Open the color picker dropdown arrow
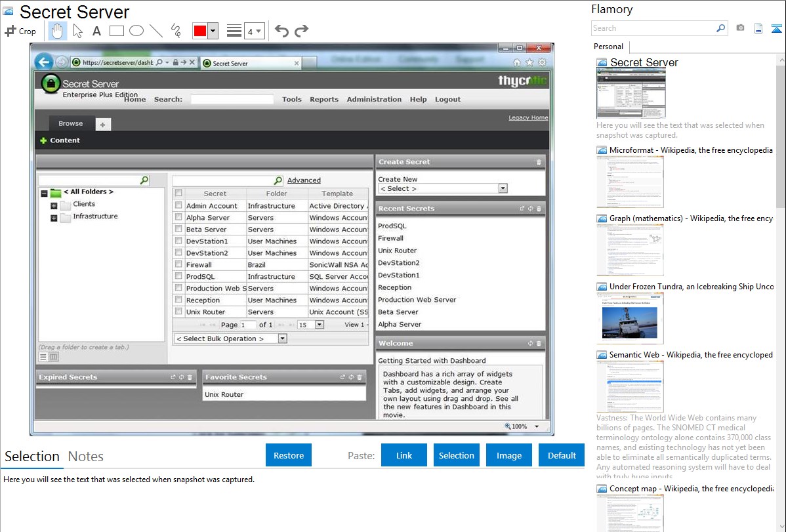 pos(213,31)
